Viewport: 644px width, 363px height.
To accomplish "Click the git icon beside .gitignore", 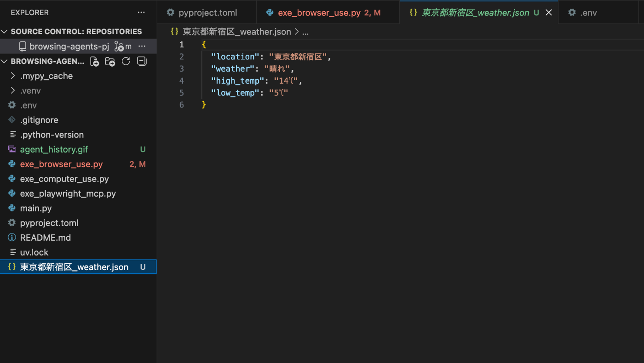I will pyautogui.click(x=12, y=120).
